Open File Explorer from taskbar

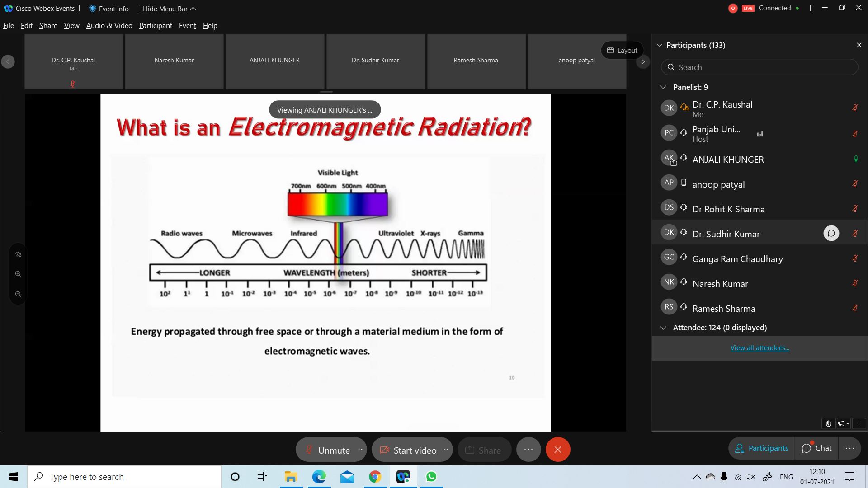click(291, 477)
